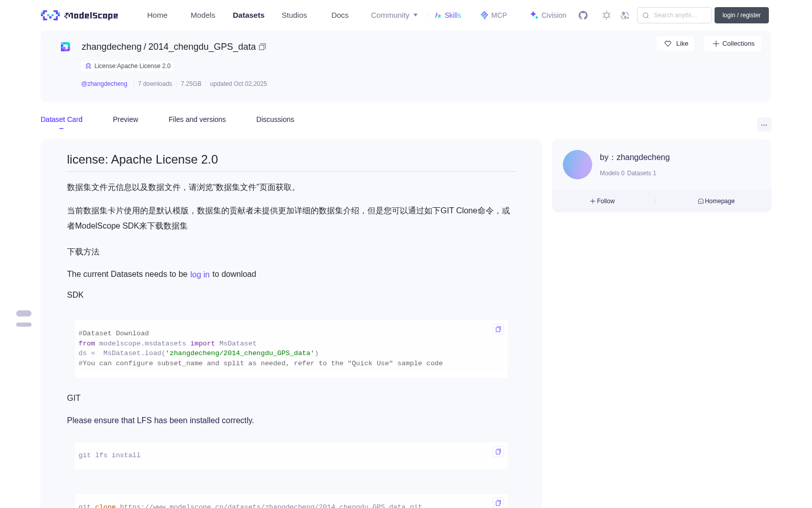812x508 pixels.
Task: Click the 'license: Apache License 2.0' heading
Action: [x=143, y=160]
